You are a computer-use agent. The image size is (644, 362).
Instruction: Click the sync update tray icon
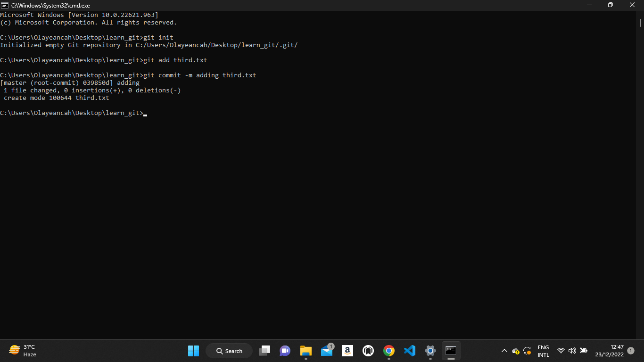[x=527, y=351]
